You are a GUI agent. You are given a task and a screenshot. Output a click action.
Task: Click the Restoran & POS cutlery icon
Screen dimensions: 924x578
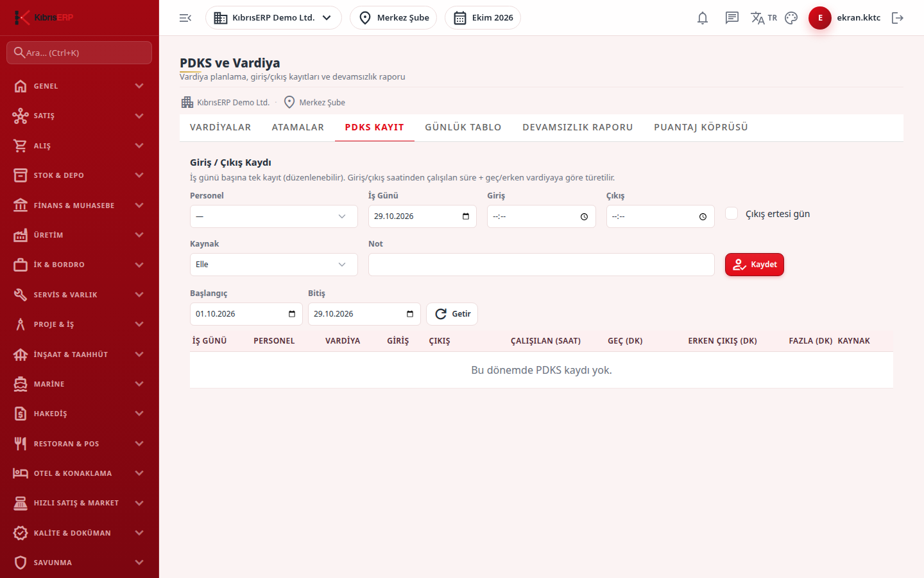coord(21,444)
